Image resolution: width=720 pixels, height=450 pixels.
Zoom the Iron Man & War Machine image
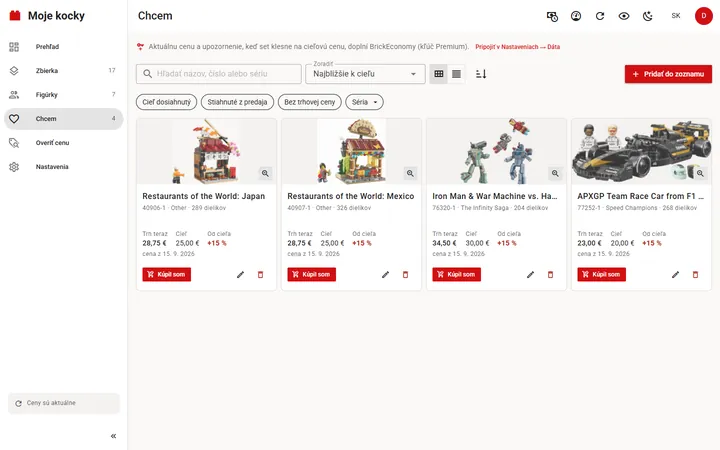555,173
